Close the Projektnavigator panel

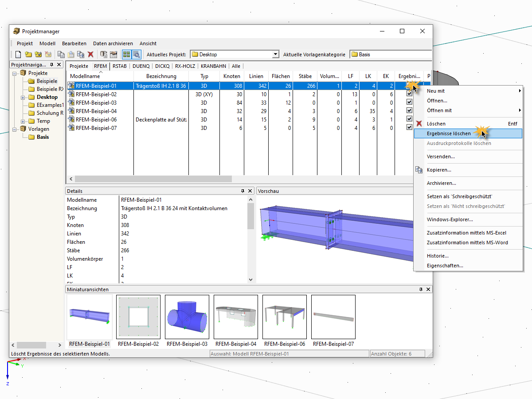pyautogui.click(x=59, y=65)
